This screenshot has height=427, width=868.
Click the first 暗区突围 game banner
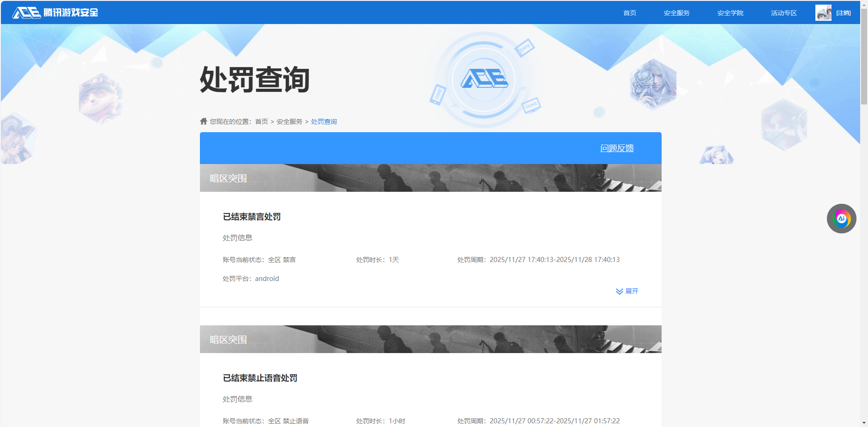[x=430, y=177]
